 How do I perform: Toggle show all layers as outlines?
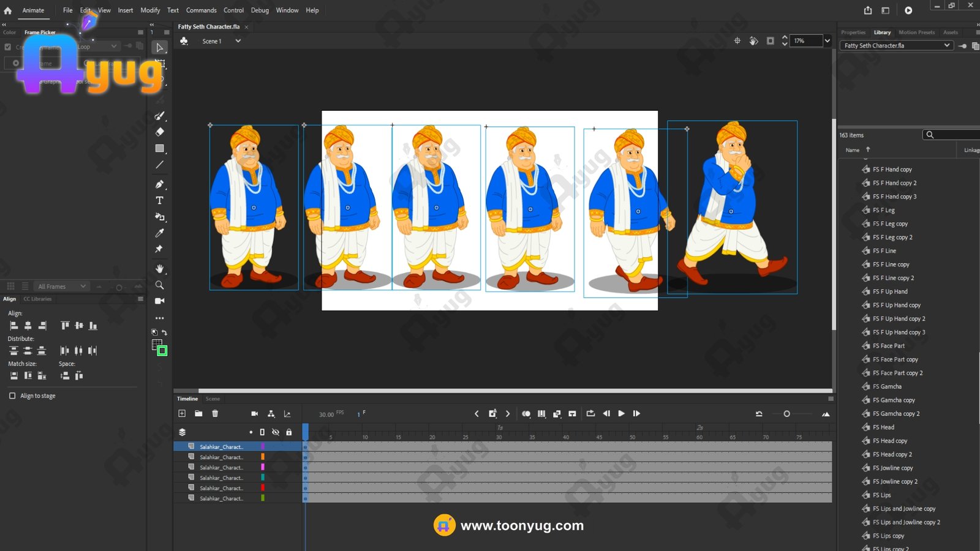262,432
